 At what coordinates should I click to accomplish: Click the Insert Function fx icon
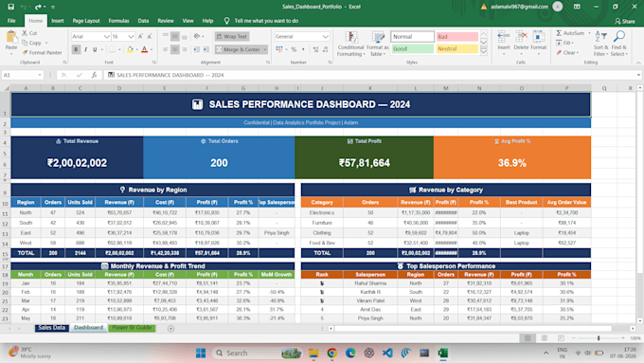coord(94,75)
